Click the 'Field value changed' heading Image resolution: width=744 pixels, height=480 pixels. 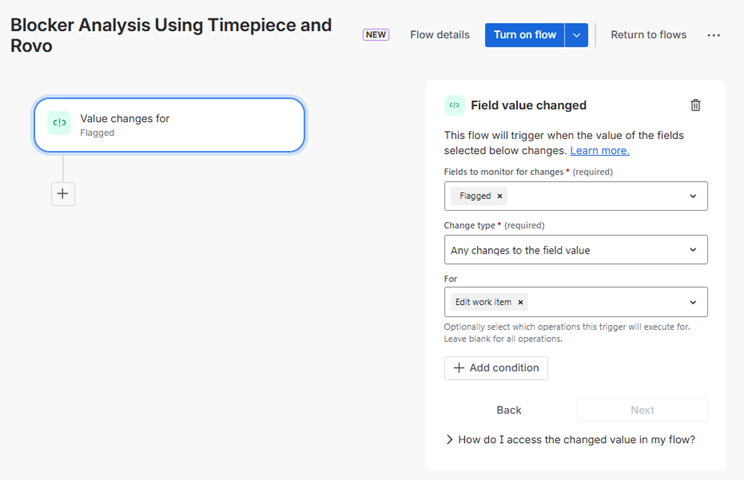click(529, 105)
